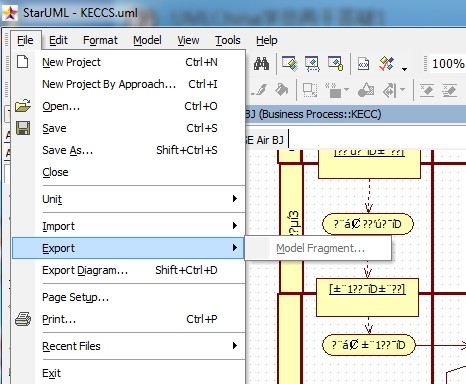Click the StarUML star logo icon
This screenshot has width=466, height=384.
pos(10,13)
